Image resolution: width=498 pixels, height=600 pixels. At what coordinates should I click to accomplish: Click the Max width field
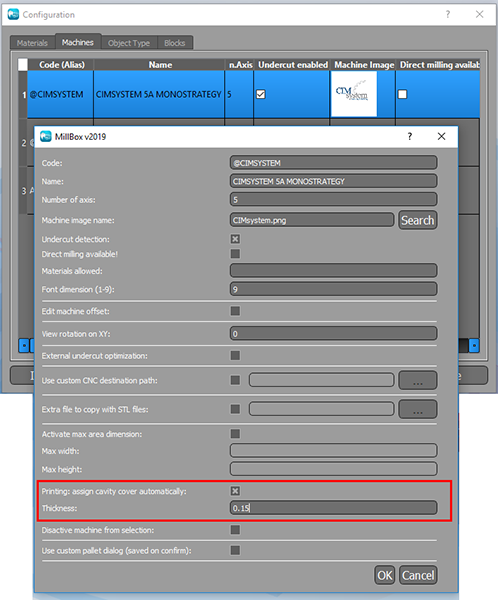[333, 450]
